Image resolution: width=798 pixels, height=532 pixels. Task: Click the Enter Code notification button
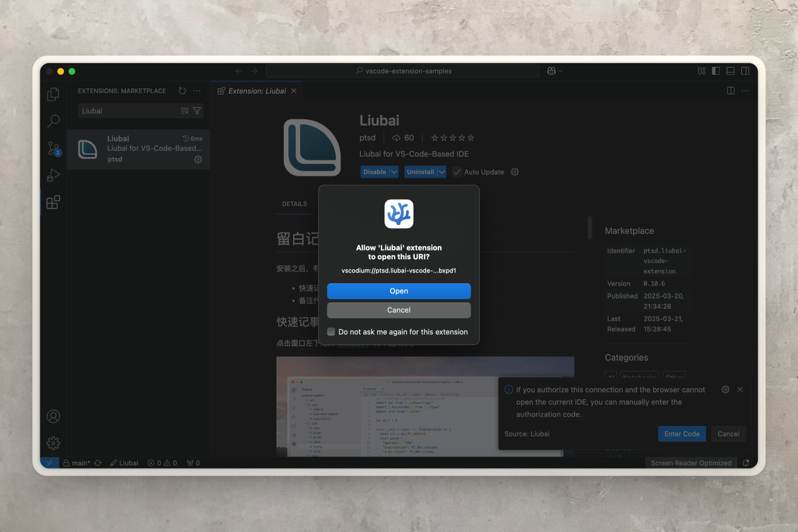(x=682, y=434)
